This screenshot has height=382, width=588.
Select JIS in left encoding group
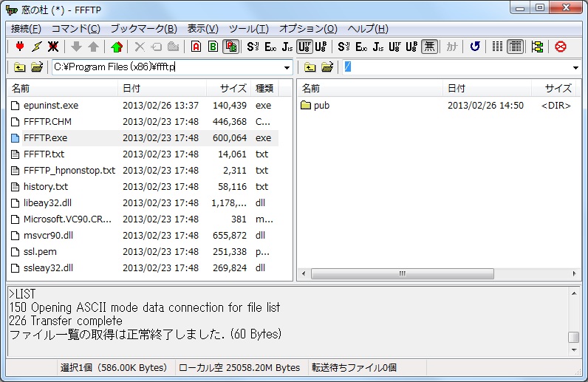coord(287,47)
